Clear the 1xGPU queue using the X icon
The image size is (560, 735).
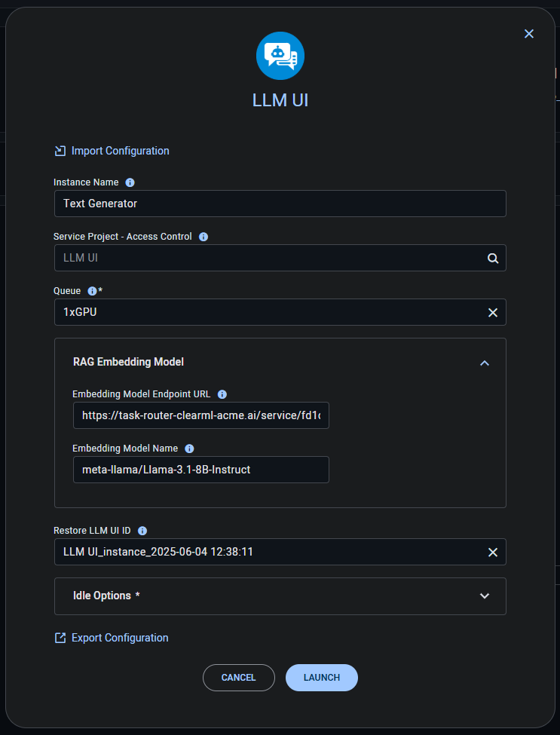point(493,312)
